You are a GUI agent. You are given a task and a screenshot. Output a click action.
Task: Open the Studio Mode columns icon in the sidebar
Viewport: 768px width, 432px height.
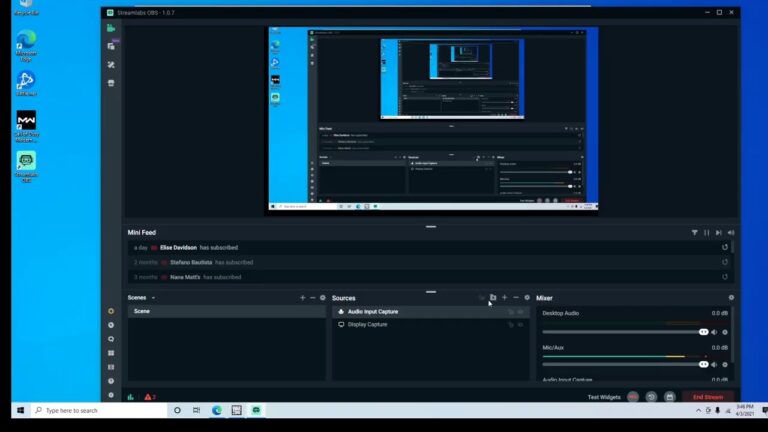(x=111, y=367)
